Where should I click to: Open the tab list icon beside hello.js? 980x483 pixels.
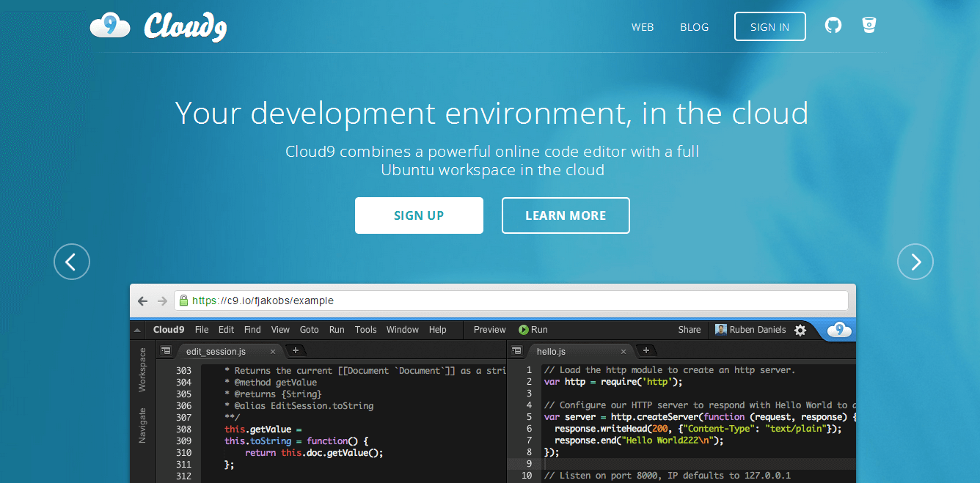(518, 351)
